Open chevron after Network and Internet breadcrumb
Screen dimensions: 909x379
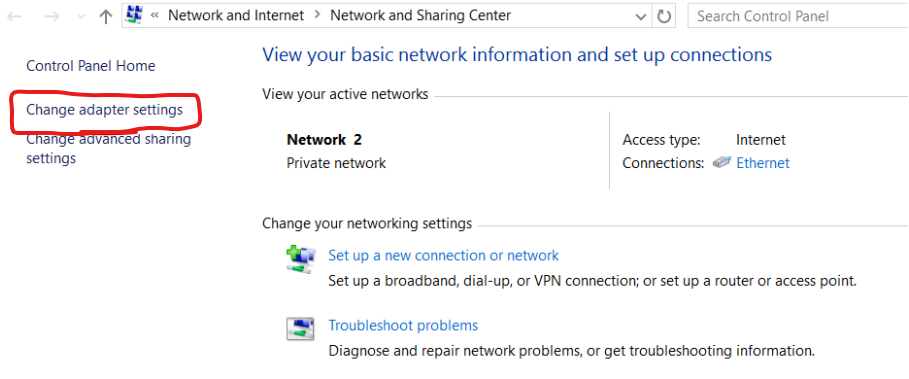point(317,15)
